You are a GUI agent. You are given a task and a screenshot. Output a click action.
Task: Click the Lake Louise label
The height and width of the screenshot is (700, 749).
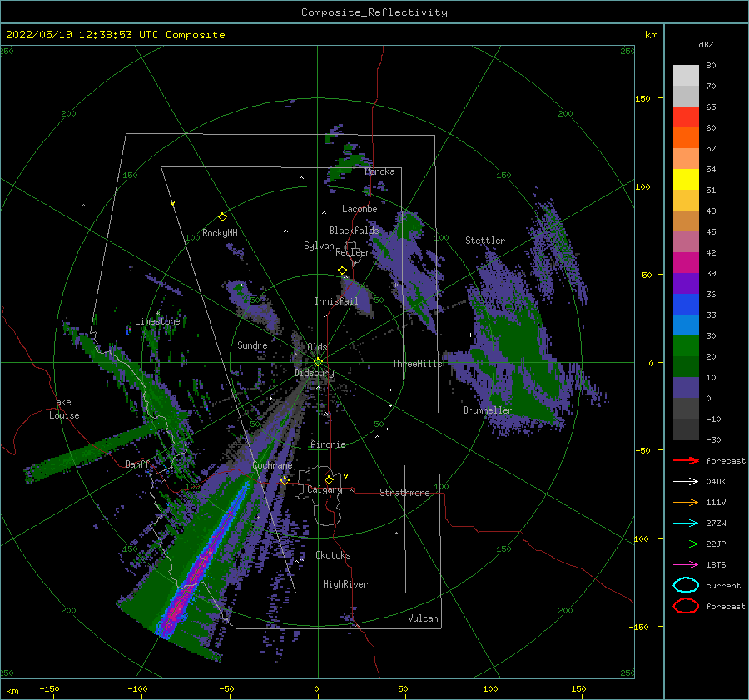click(x=64, y=409)
